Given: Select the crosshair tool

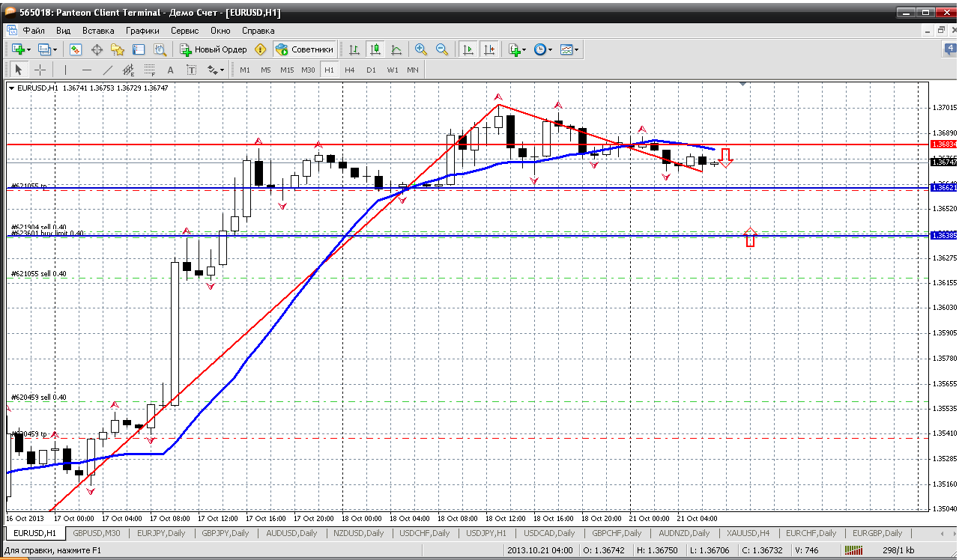Looking at the screenshot, I should pos(40,70).
